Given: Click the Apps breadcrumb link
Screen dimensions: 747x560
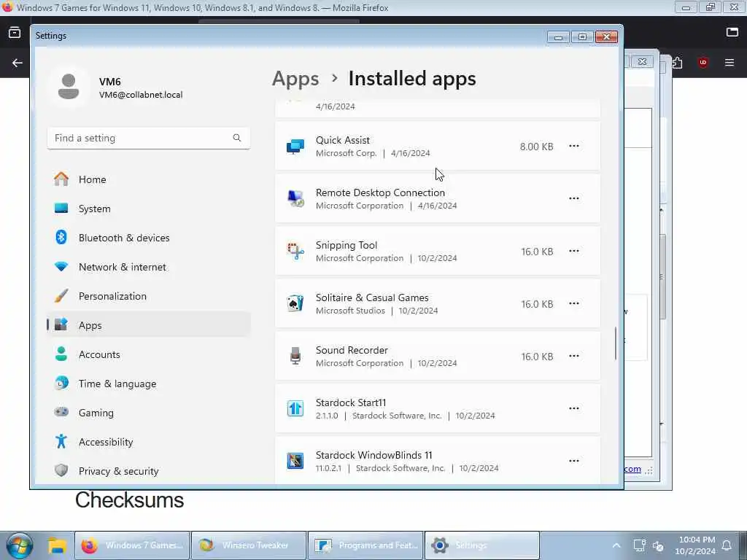Looking at the screenshot, I should pos(295,79).
